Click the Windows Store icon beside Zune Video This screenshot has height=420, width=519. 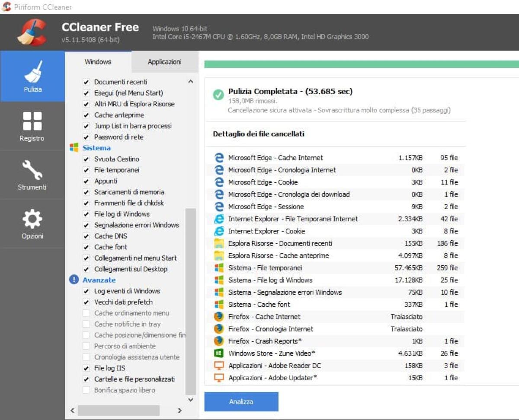[x=219, y=353]
